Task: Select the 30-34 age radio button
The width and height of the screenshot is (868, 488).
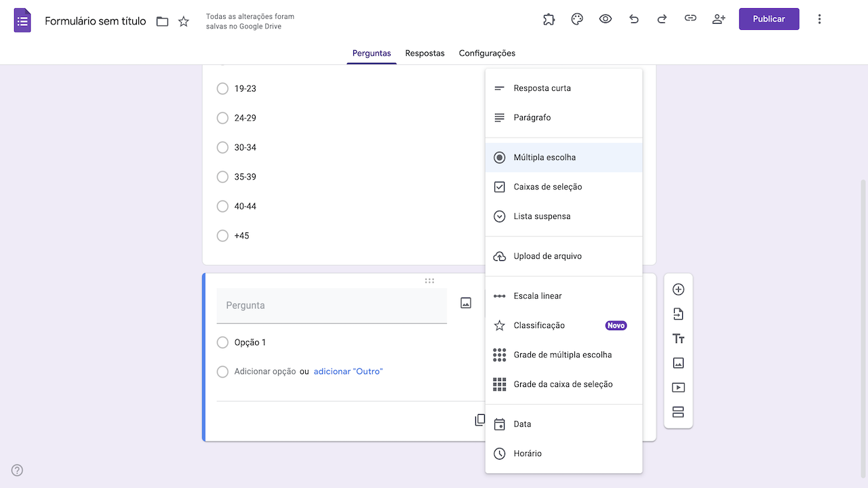Action: (222, 147)
